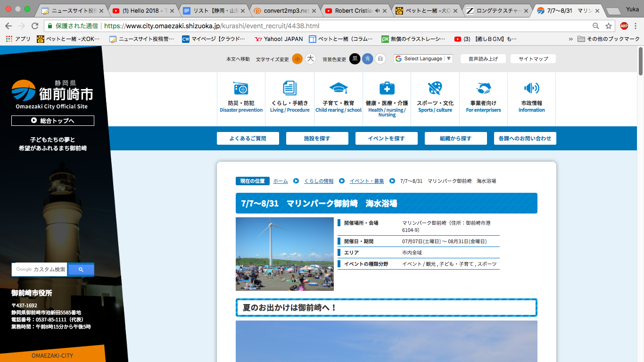This screenshot has height=362, width=644.
Task: Click the Adblock Plus extension icon
Action: (624, 26)
